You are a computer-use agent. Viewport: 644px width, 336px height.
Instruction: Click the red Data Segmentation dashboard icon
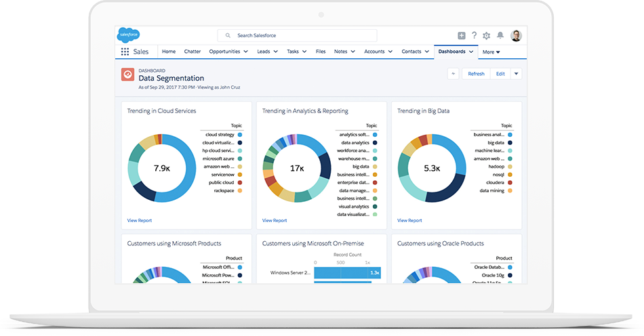(x=127, y=75)
